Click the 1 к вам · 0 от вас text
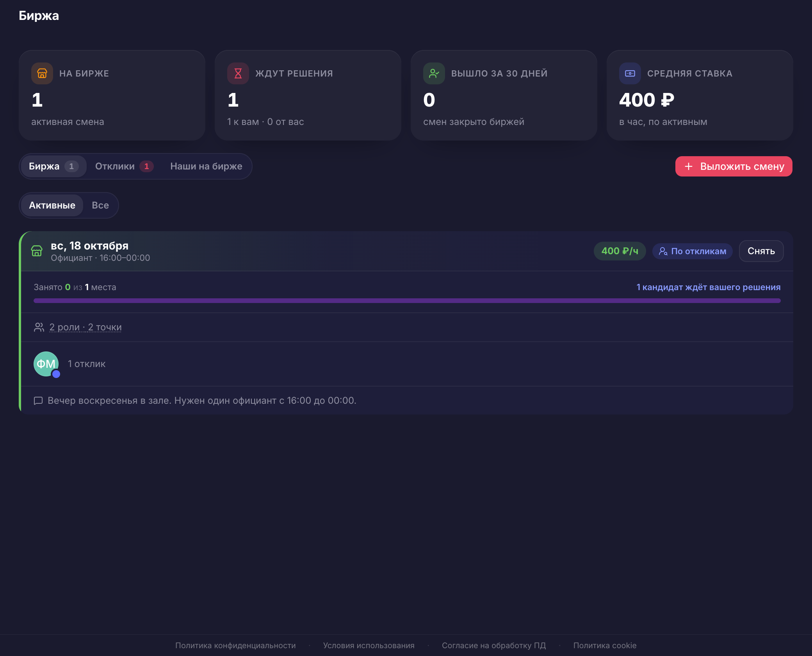 tap(265, 122)
